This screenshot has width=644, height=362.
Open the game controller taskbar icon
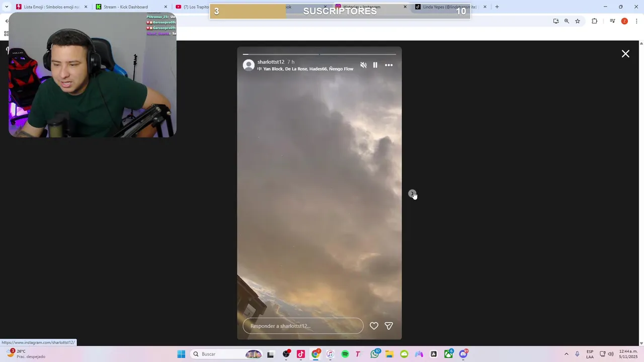(x=419, y=354)
